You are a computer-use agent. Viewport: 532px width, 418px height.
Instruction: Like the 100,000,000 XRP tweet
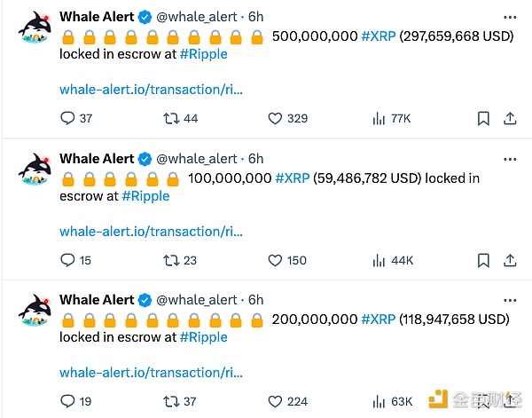coord(275,260)
